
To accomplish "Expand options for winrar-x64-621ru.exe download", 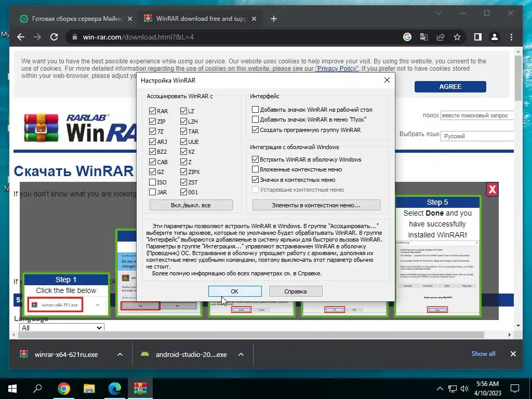I will click(120, 354).
